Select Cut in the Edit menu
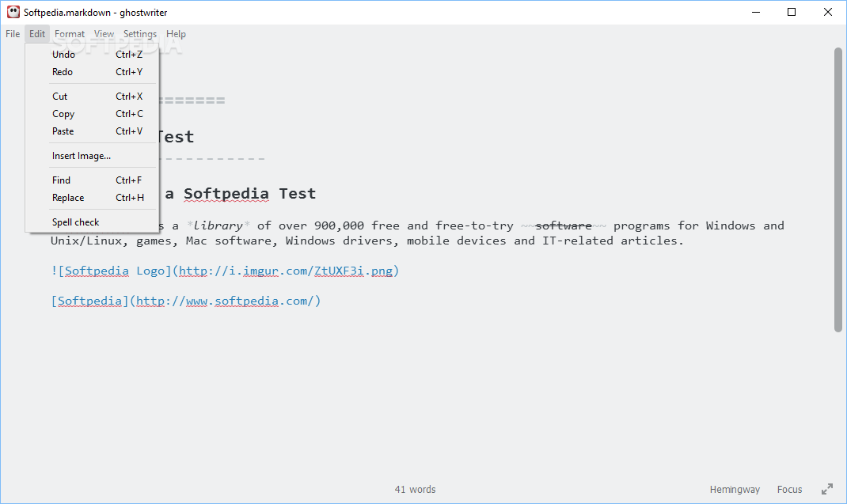Image resolution: width=847 pixels, height=504 pixels. coord(92,97)
